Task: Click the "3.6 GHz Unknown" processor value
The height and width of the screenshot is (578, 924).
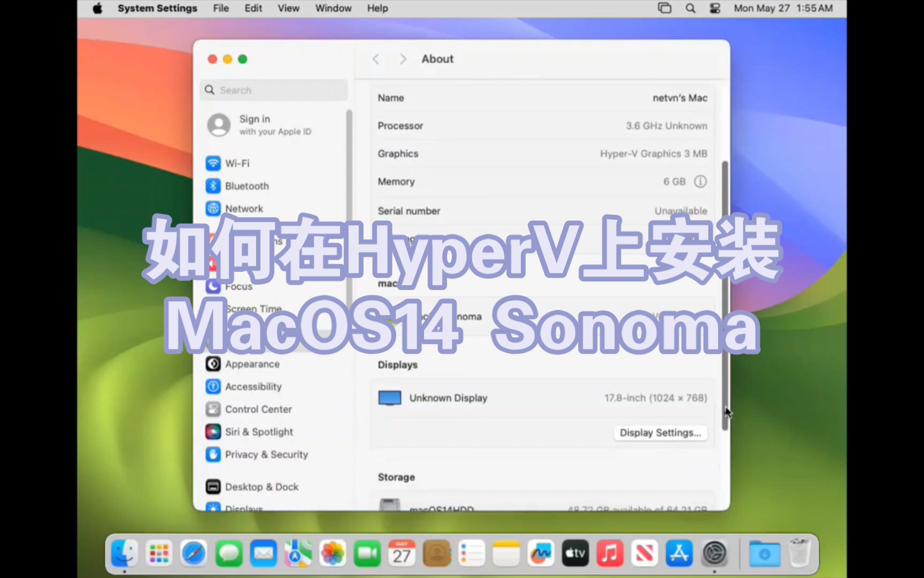Action: (666, 126)
